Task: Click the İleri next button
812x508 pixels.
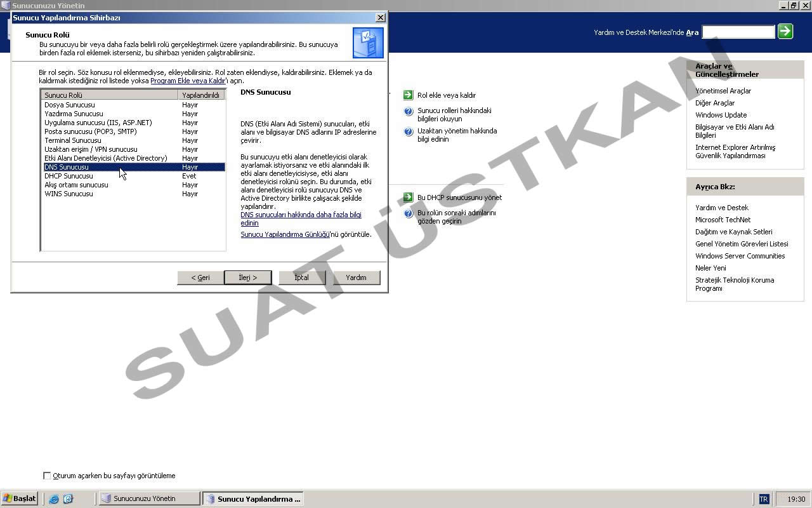Action: pyautogui.click(x=248, y=277)
